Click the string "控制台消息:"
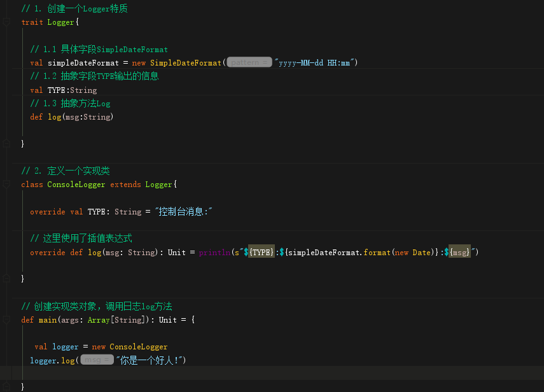 click(183, 212)
